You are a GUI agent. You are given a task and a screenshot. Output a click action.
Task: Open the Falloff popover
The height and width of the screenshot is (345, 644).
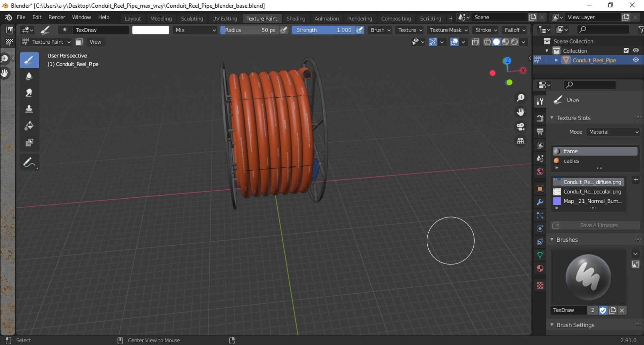[515, 30]
